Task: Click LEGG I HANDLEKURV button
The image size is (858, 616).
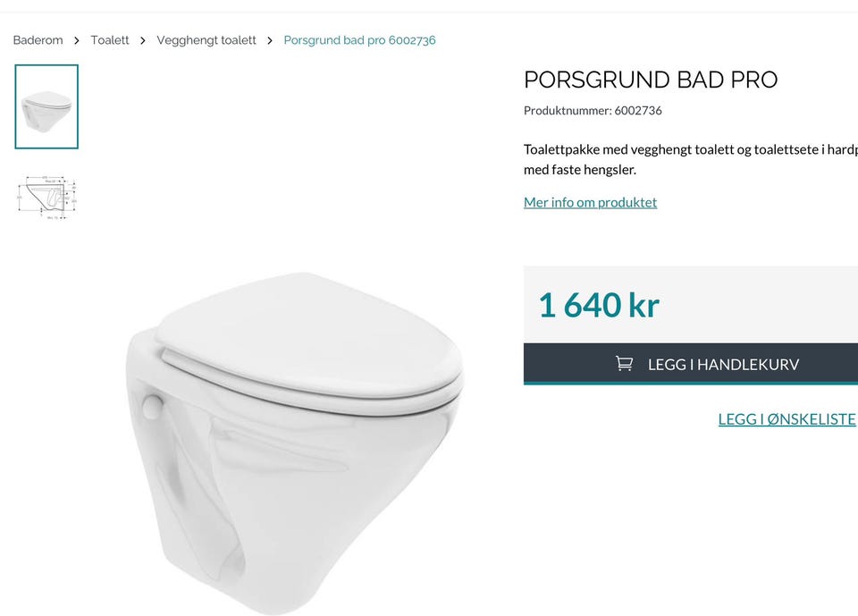Action: [x=691, y=364]
